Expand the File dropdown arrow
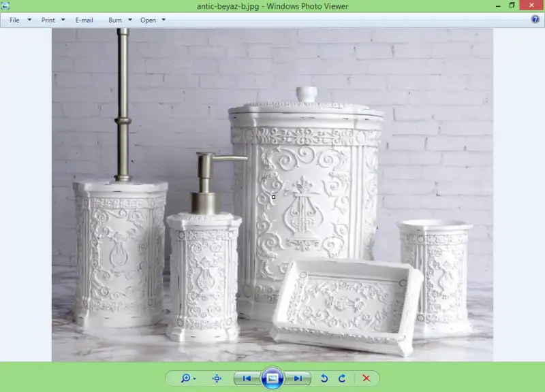545x392 pixels. [29, 20]
